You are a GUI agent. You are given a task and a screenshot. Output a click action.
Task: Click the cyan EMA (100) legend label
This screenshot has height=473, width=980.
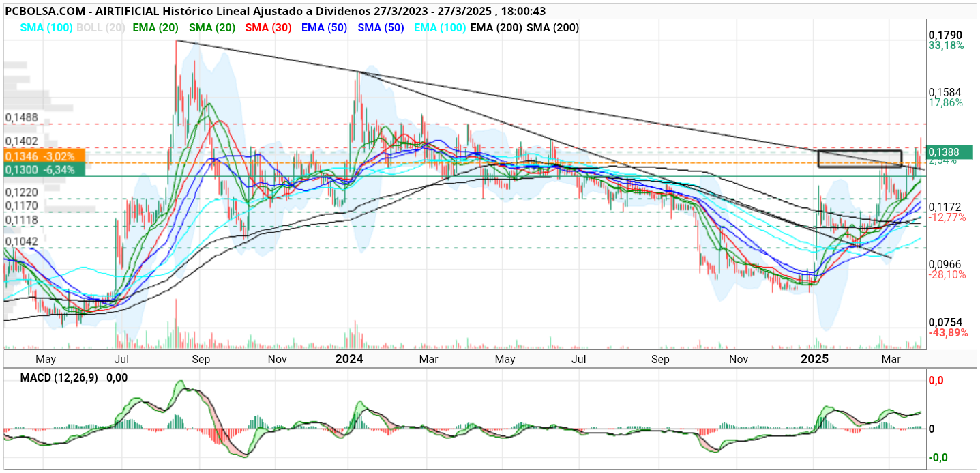pos(440,28)
